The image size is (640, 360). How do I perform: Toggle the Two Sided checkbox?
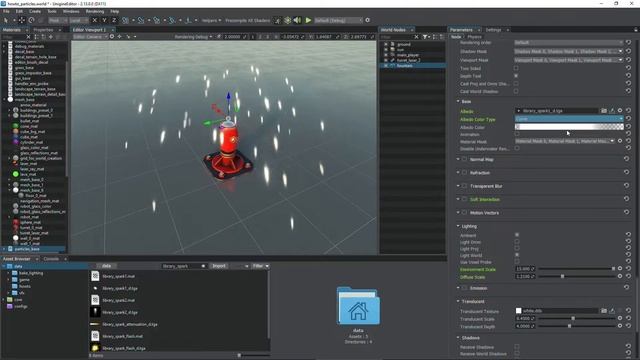point(516,68)
